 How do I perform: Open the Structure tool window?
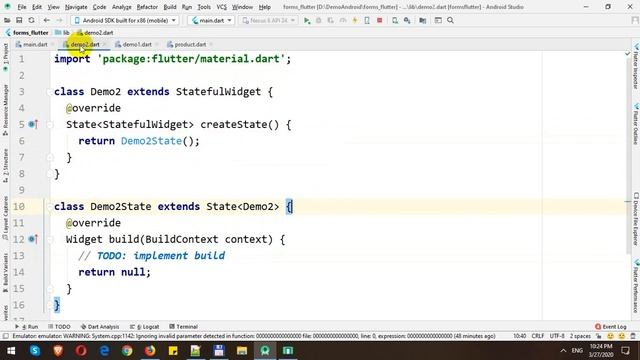tap(5, 165)
